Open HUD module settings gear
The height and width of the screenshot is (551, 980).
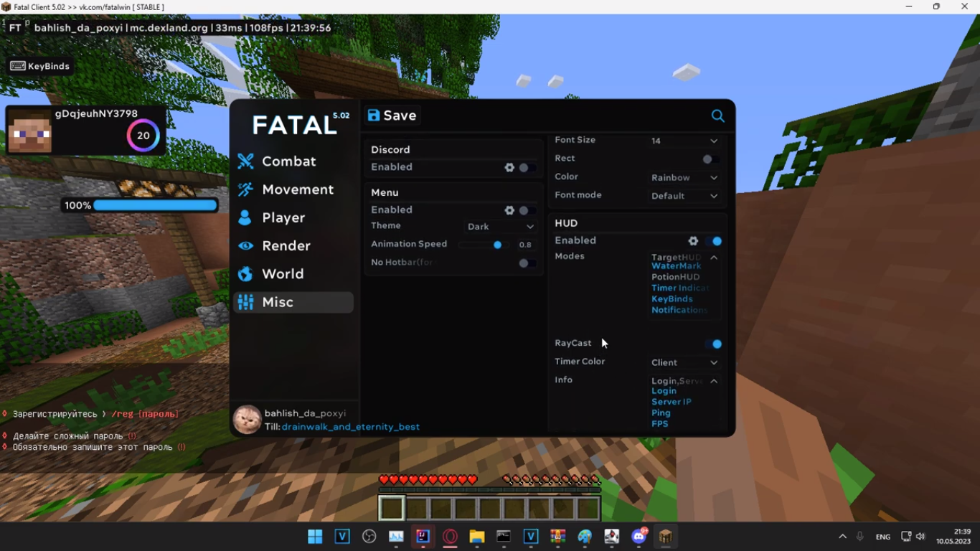click(x=693, y=241)
